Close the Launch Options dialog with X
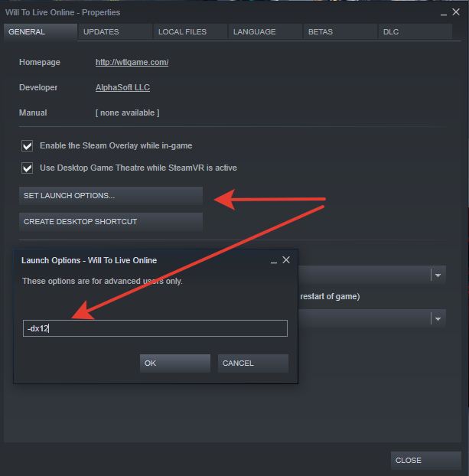The image size is (469, 476). (286, 260)
